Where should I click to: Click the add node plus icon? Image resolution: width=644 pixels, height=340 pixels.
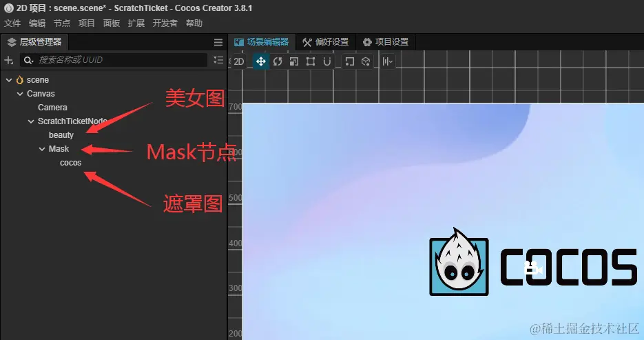[9, 61]
